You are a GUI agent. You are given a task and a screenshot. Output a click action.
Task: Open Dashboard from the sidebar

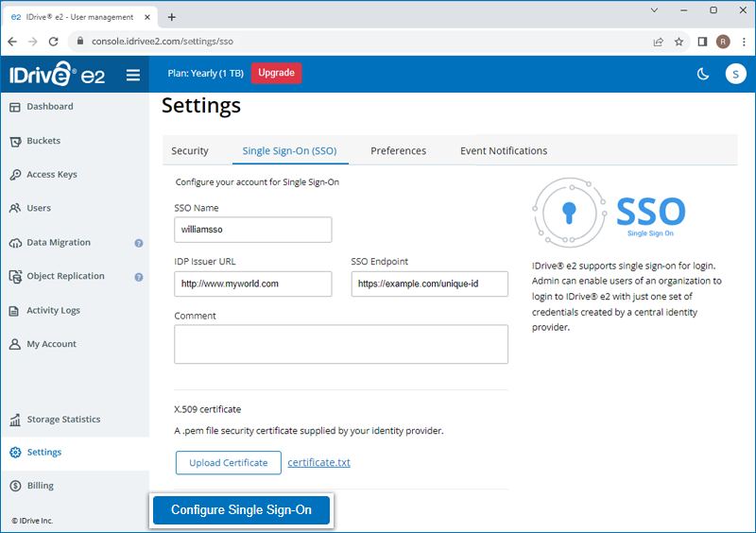click(49, 107)
